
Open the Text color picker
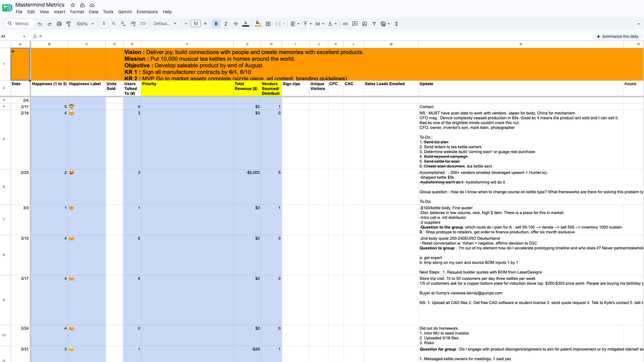tap(245, 24)
